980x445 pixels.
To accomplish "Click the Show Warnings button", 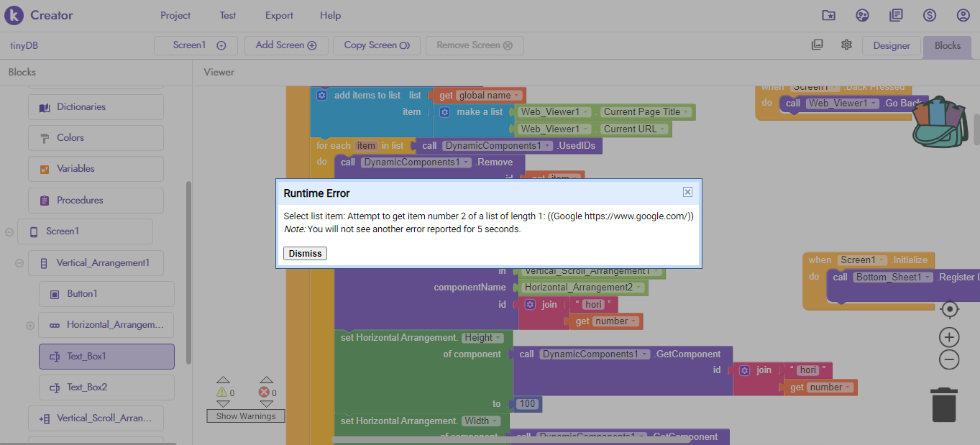I will pyautogui.click(x=246, y=416).
